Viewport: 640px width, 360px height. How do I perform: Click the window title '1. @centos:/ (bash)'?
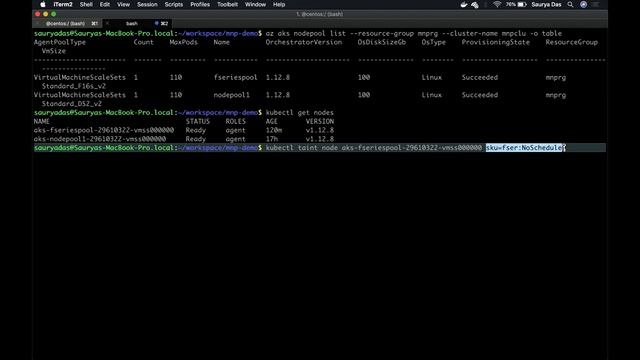(x=320, y=14)
